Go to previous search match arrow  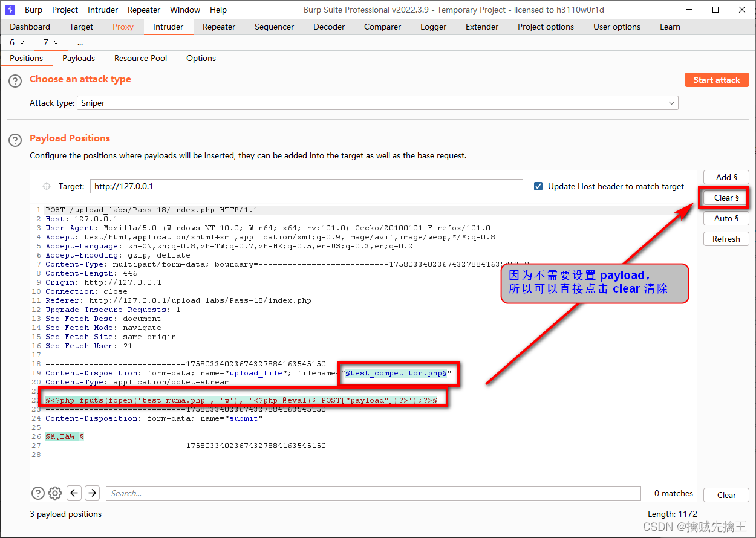coord(74,493)
